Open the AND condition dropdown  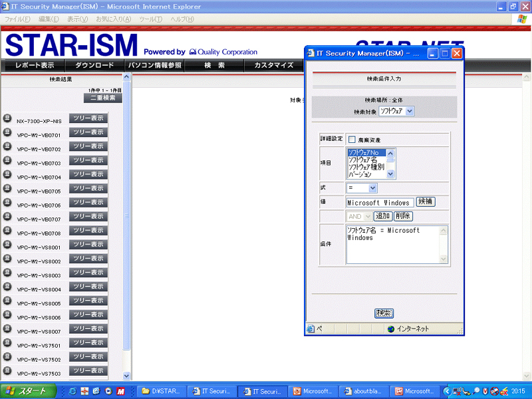coord(359,216)
